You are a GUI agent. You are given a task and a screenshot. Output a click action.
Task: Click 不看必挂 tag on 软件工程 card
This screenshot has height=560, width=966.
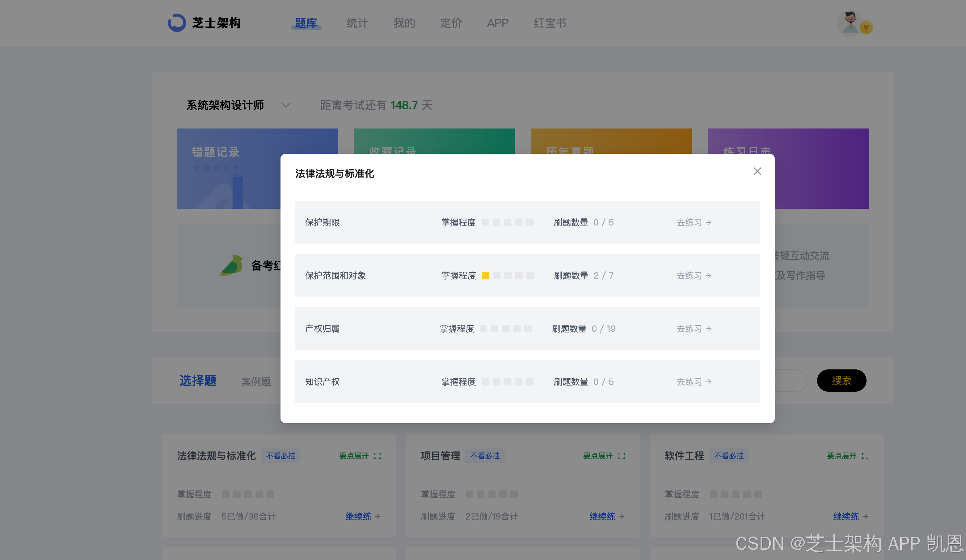(x=728, y=456)
